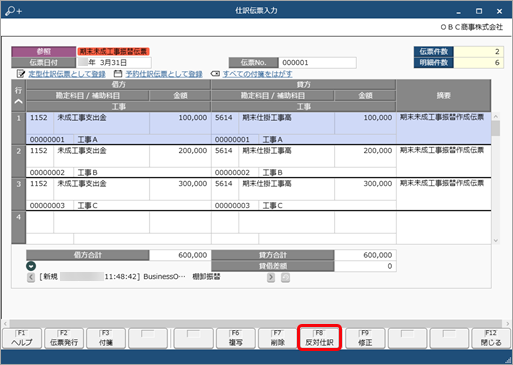Select empty row header 4
This screenshot has width=513, height=365.
point(19,227)
